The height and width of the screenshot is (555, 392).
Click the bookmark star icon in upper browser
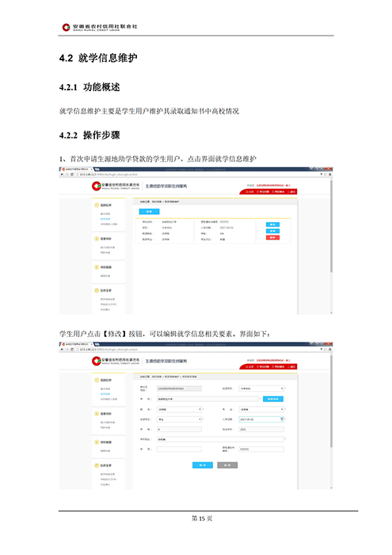pos(325,174)
